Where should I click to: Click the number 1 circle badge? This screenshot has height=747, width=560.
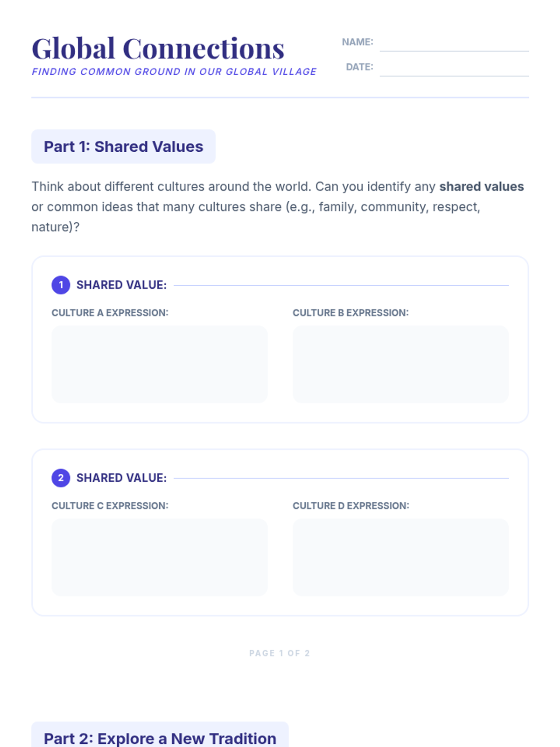pyautogui.click(x=61, y=285)
